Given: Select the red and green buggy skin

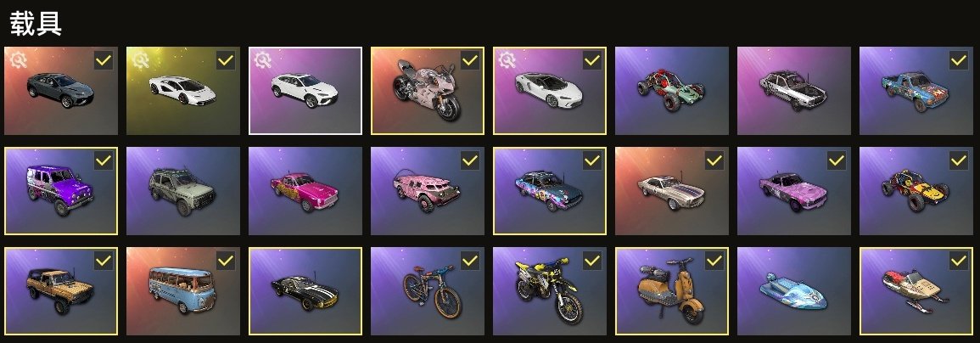Looking at the screenshot, I should coord(672,91).
